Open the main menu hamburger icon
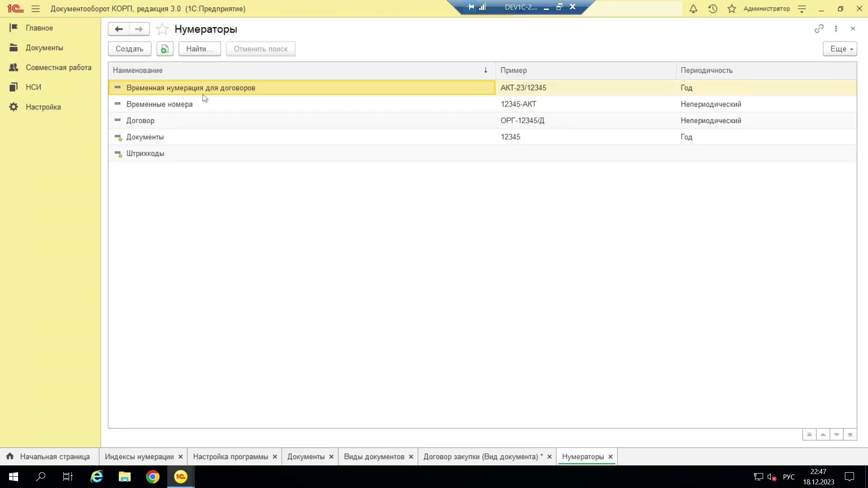The height and width of the screenshot is (488, 868). (36, 9)
